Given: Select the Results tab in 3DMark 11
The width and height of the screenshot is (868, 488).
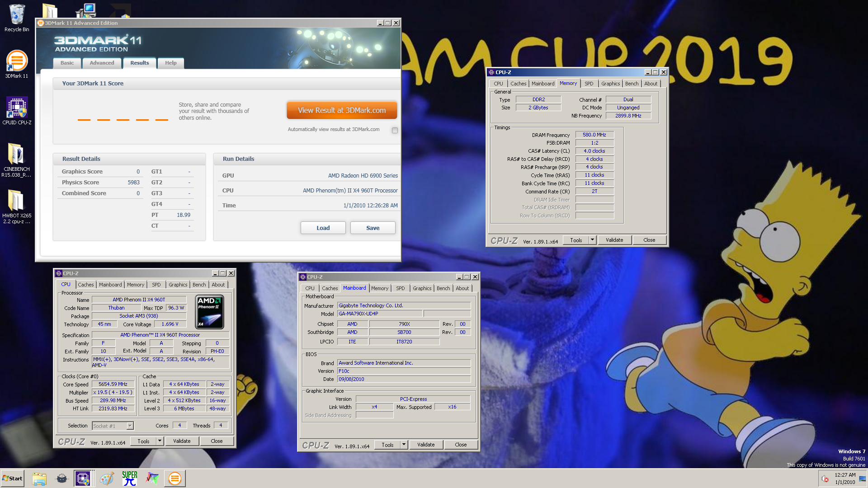Looking at the screenshot, I should click(x=140, y=63).
